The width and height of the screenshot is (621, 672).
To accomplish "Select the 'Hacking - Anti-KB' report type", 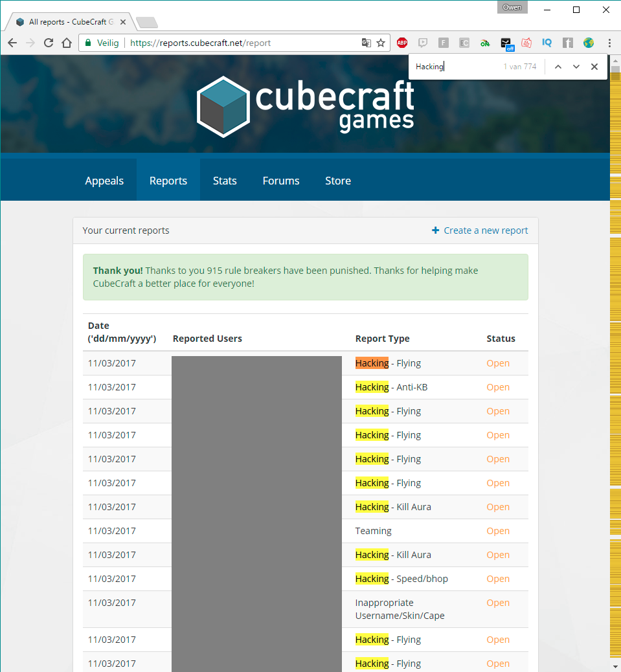I will tap(391, 387).
